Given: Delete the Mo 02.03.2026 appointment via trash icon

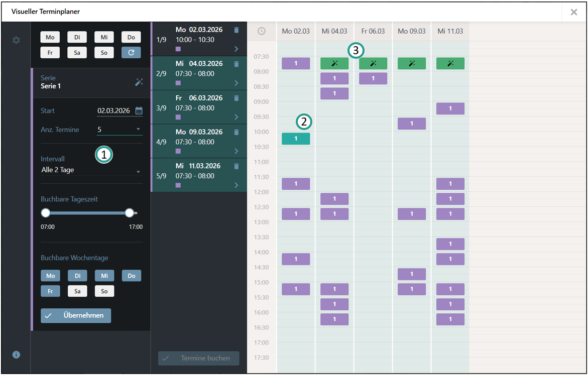Looking at the screenshot, I should pyautogui.click(x=237, y=30).
